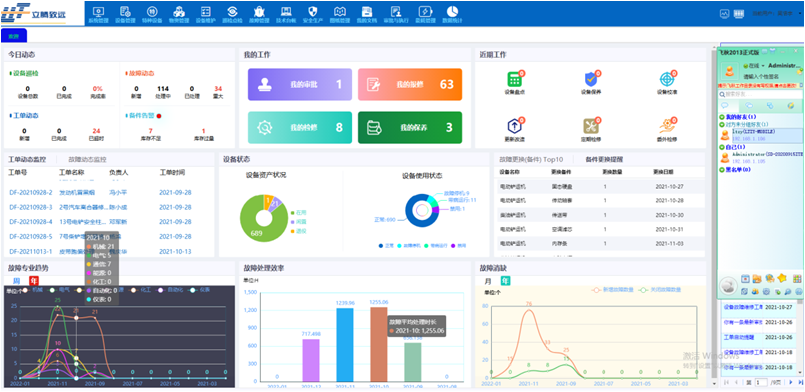Click the 我的报修 orange card button

pos(410,84)
